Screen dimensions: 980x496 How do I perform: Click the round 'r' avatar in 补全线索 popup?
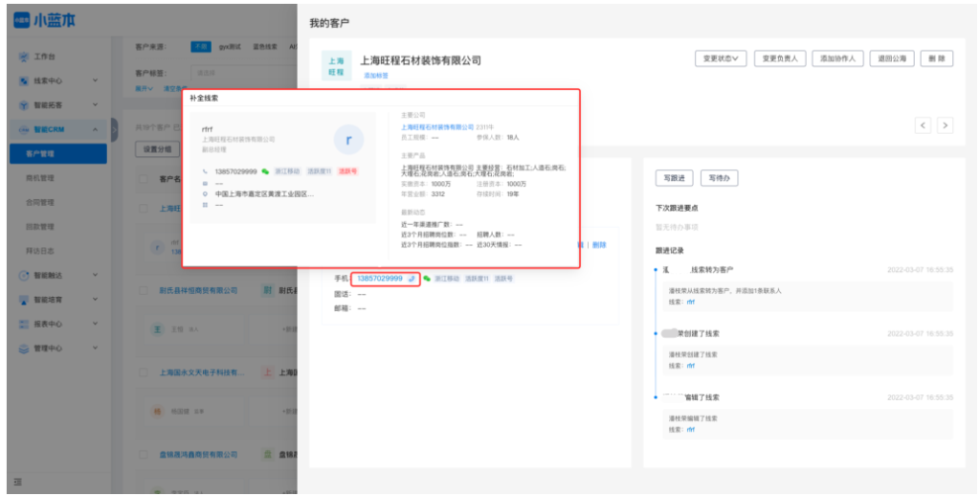click(x=348, y=140)
